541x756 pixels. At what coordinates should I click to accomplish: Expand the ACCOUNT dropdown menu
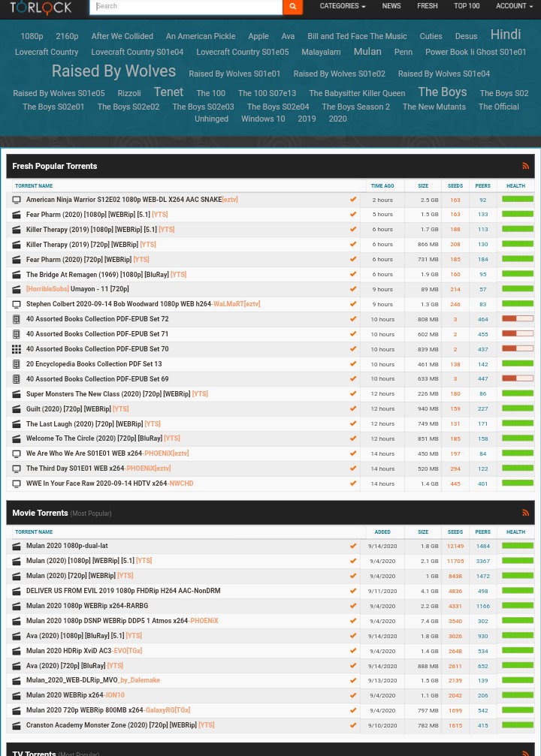pyautogui.click(x=514, y=6)
